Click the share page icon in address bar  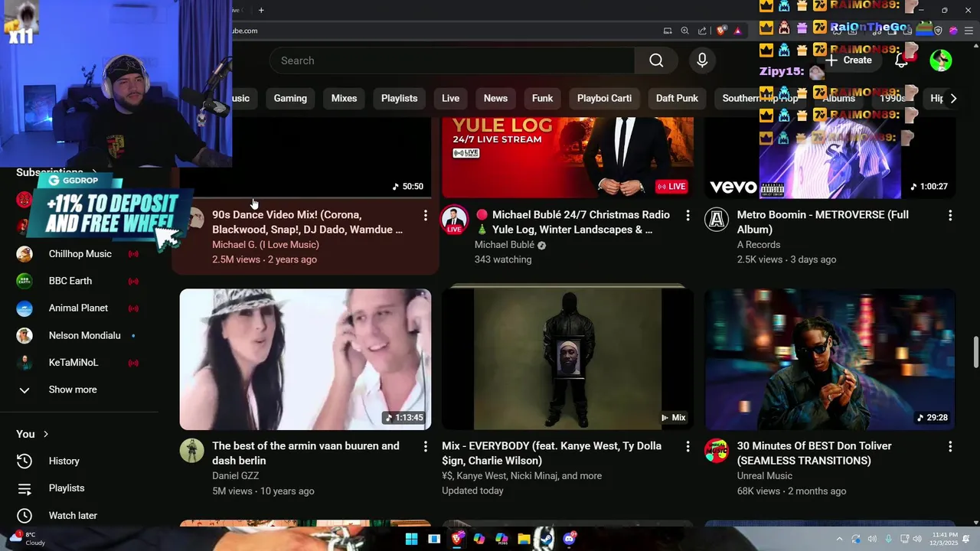click(702, 31)
